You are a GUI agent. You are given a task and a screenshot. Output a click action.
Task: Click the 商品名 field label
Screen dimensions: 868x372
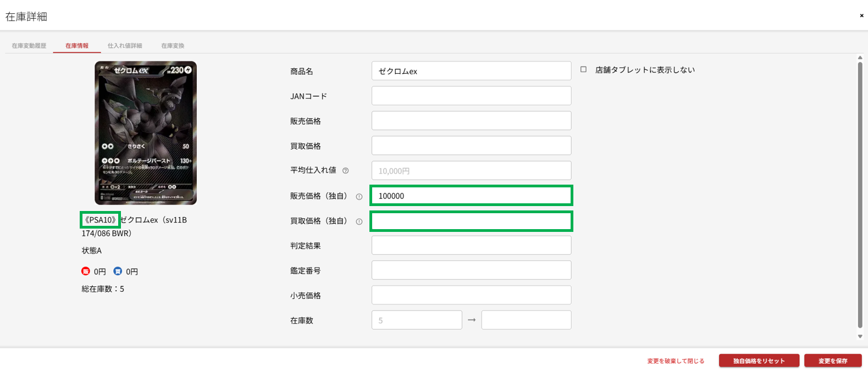click(302, 71)
